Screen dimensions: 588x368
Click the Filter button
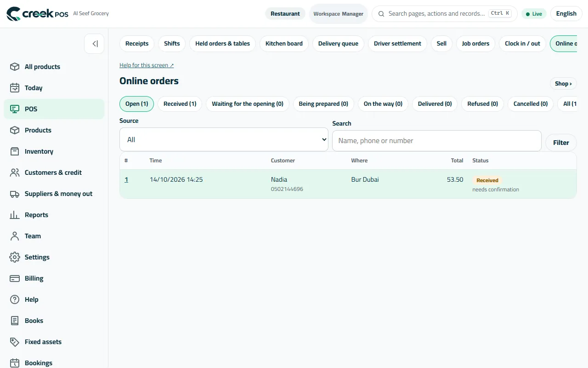(x=561, y=143)
